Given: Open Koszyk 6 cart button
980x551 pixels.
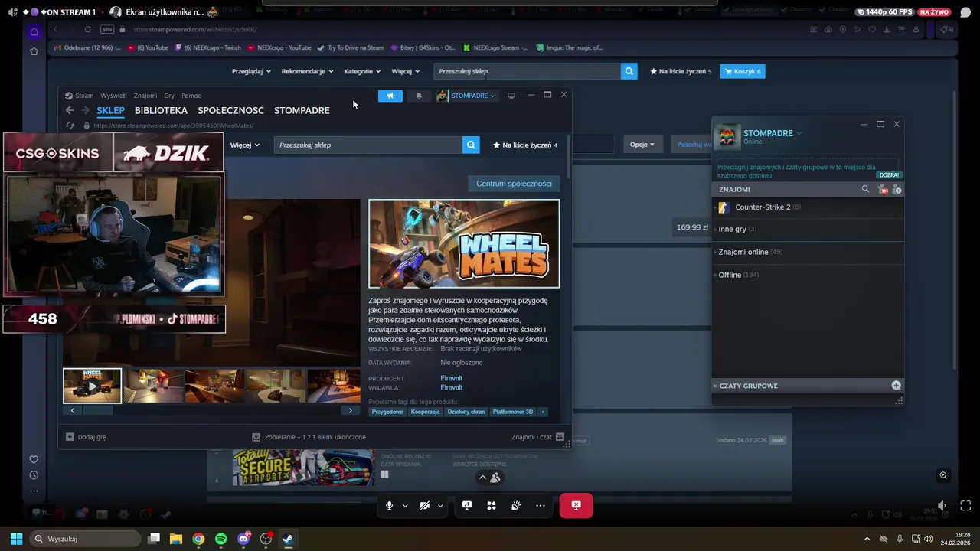Looking at the screenshot, I should coord(742,71).
